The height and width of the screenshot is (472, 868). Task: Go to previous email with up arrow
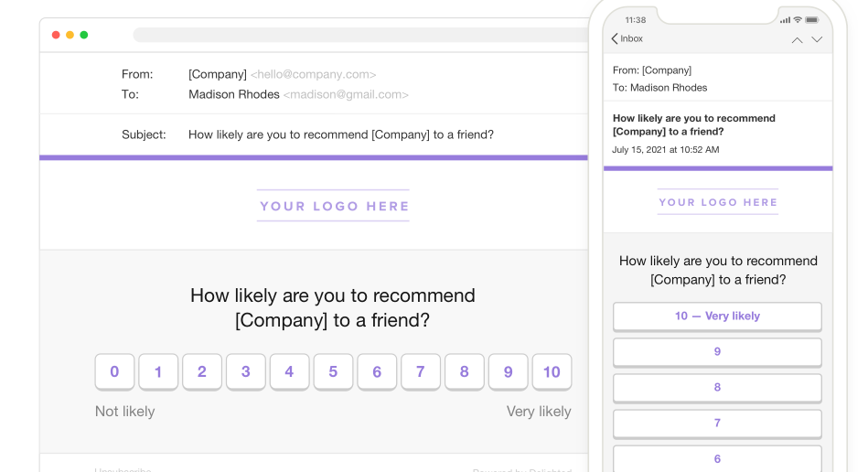[x=797, y=40]
